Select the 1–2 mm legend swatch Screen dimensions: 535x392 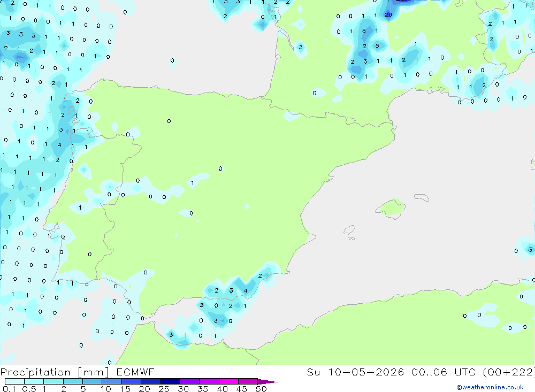tap(53, 381)
